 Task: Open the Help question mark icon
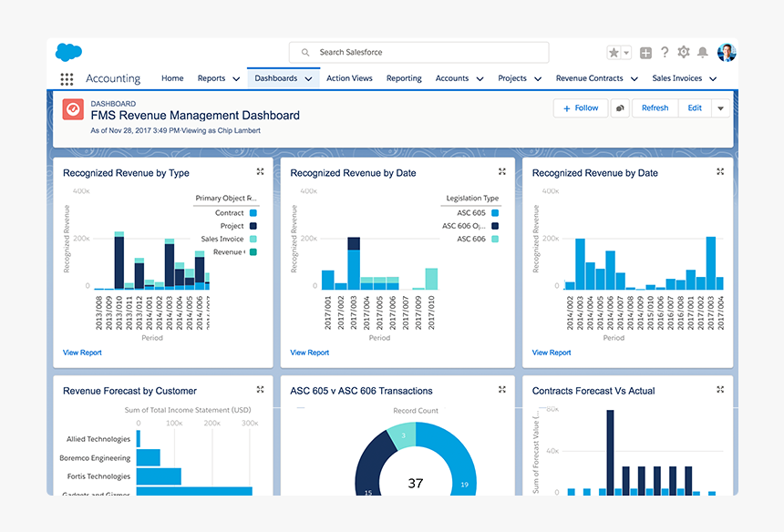click(x=665, y=52)
